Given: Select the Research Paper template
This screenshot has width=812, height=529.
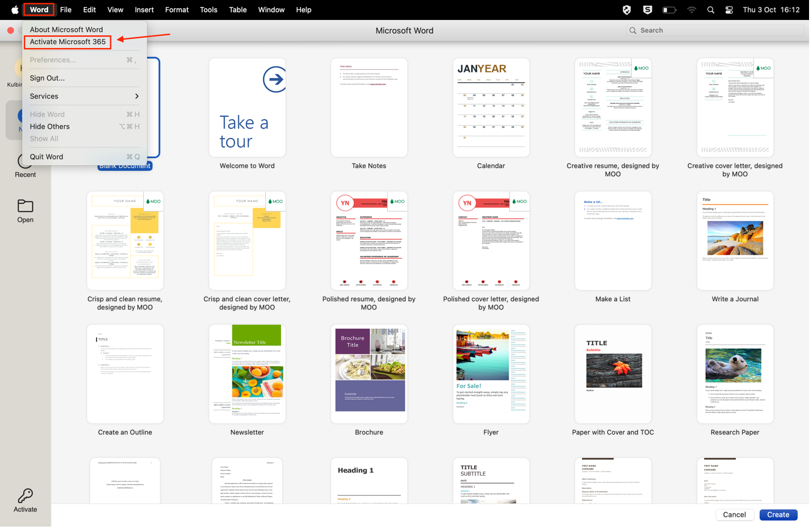Looking at the screenshot, I should (735, 374).
